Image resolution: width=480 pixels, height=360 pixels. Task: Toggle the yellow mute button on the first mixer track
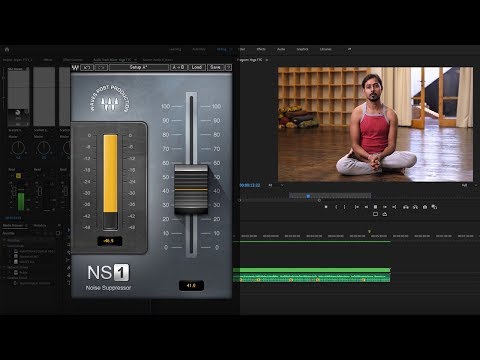(18, 176)
